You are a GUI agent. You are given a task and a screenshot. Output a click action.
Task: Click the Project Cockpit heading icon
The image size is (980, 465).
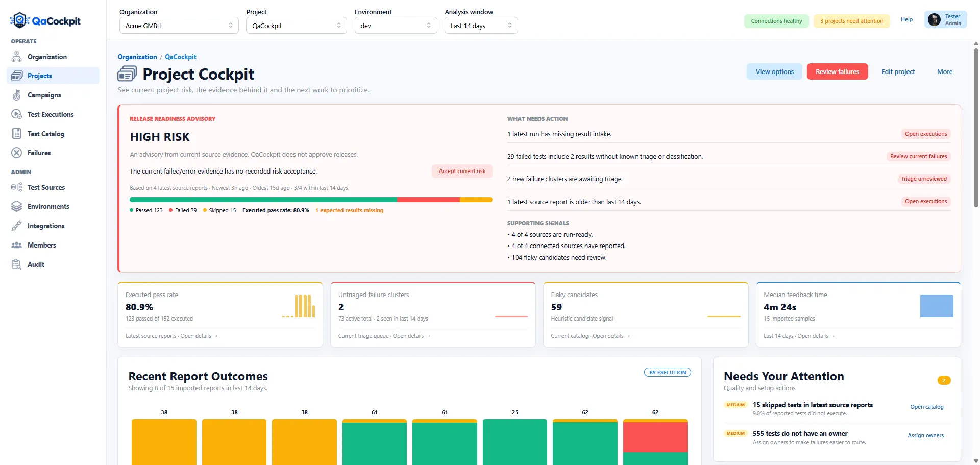pos(127,74)
